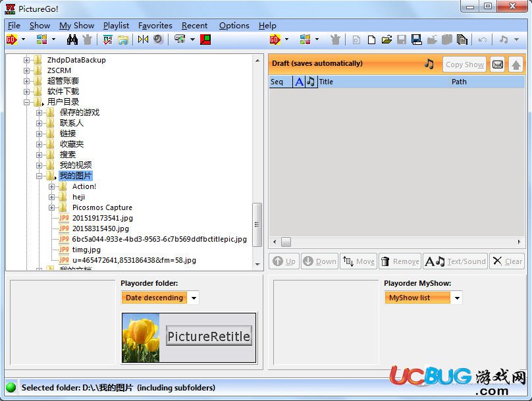Open dropdown arrow beside music note toolbar icon
The height and width of the screenshot is (401, 532).
tap(516, 40)
